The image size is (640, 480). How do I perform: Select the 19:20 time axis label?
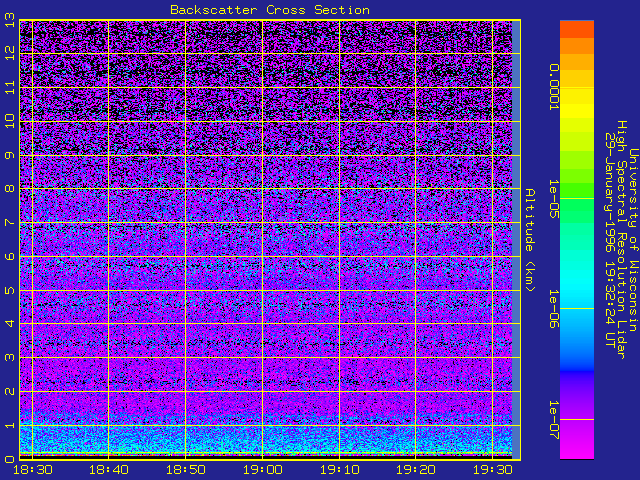point(416,470)
